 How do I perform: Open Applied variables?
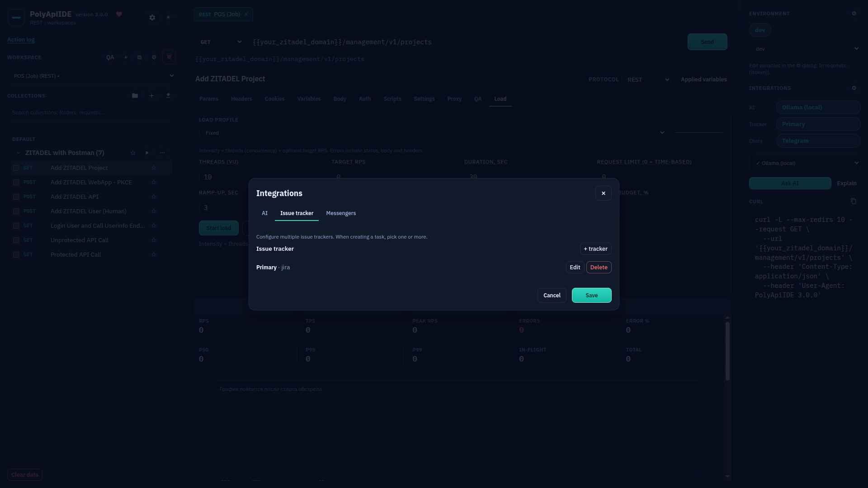click(x=704, y=80)
